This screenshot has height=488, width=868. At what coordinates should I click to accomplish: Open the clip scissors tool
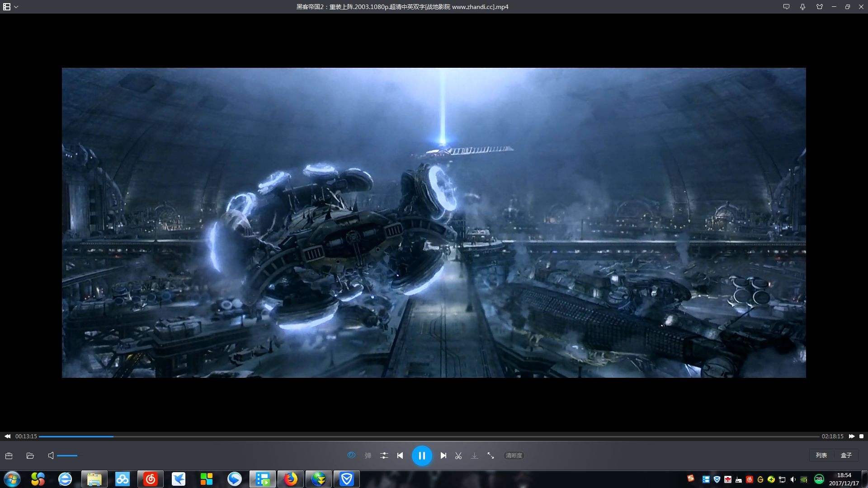(458, 455)
